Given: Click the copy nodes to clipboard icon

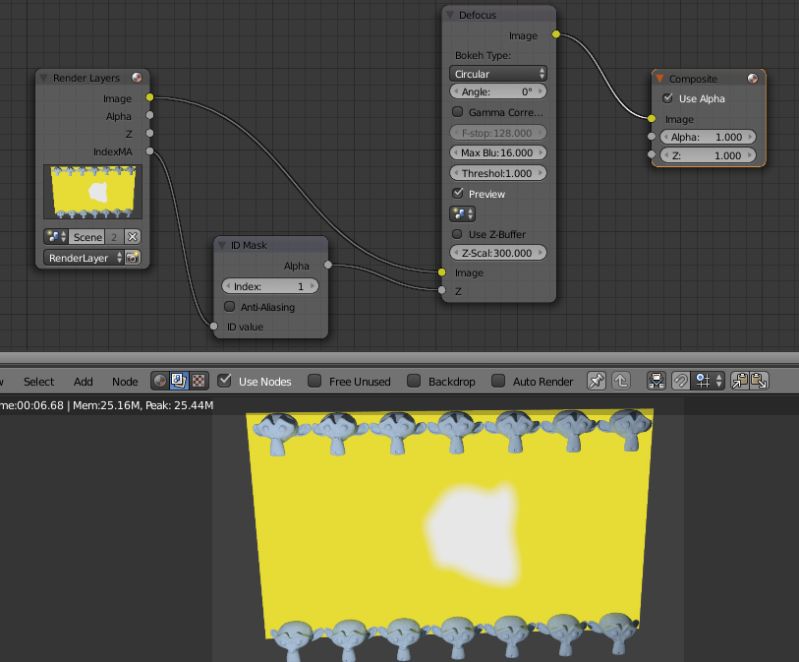Looking at the screenshot, I should click(740, 381).
